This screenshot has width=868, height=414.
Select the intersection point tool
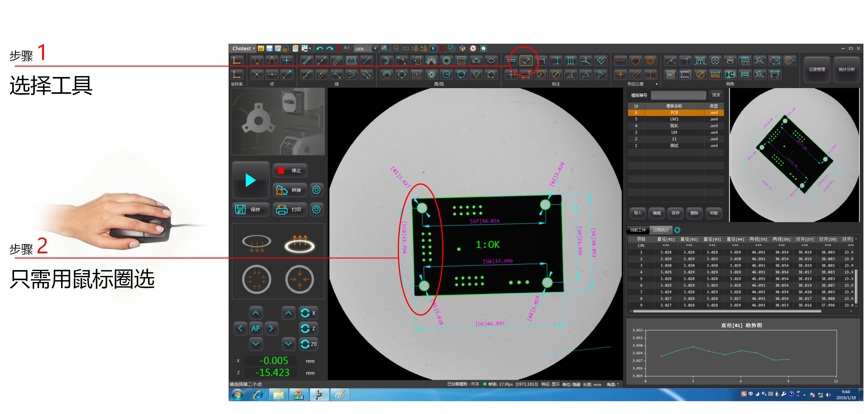pos(257,75)
